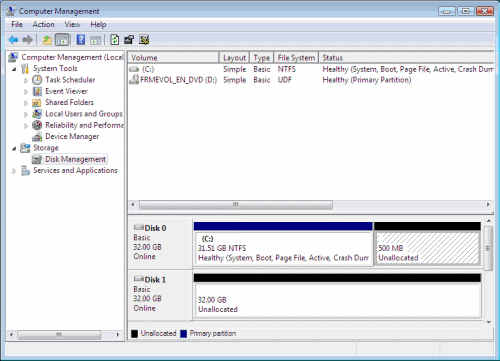The height and width of the screenshot is (361, 500).
Task: Click the volume list scroll right arrow
Action: [x=488, y=204]
